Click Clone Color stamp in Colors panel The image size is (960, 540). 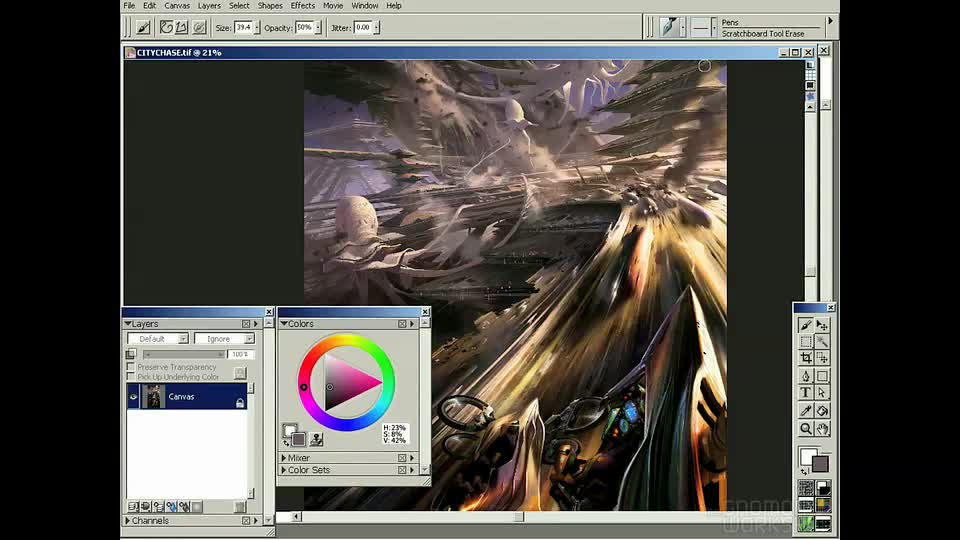[x=316, y=438]
